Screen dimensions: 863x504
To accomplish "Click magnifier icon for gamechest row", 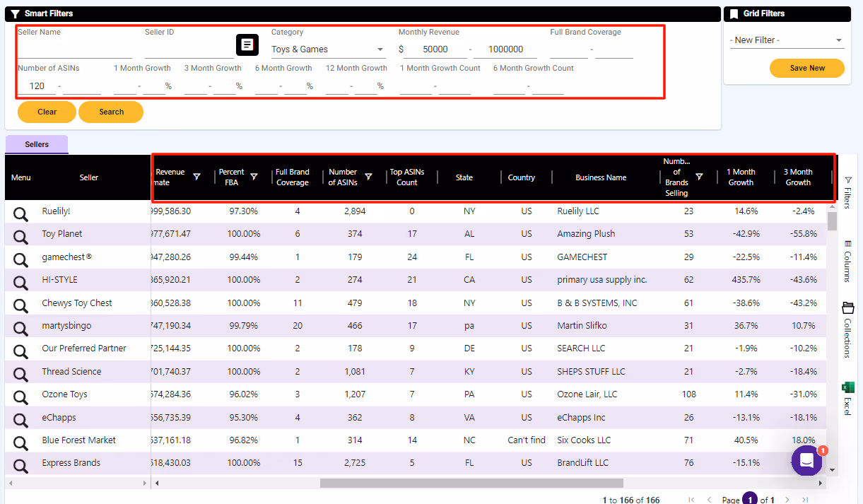I will coord(20,260).
